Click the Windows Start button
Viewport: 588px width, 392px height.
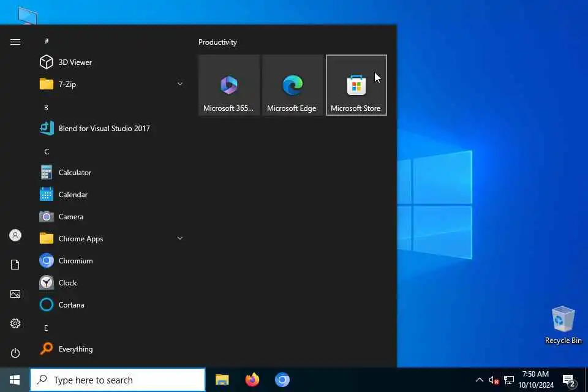point(15,380)
